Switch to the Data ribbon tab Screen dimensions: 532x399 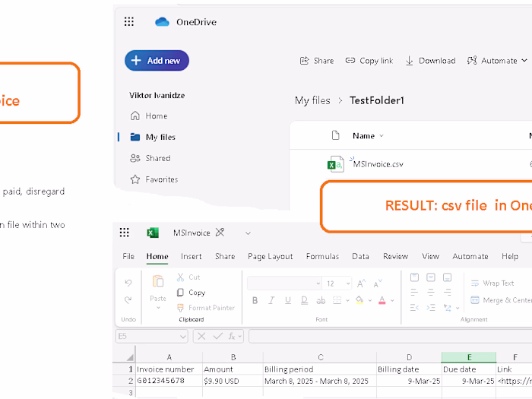click(x=360, y=257)
